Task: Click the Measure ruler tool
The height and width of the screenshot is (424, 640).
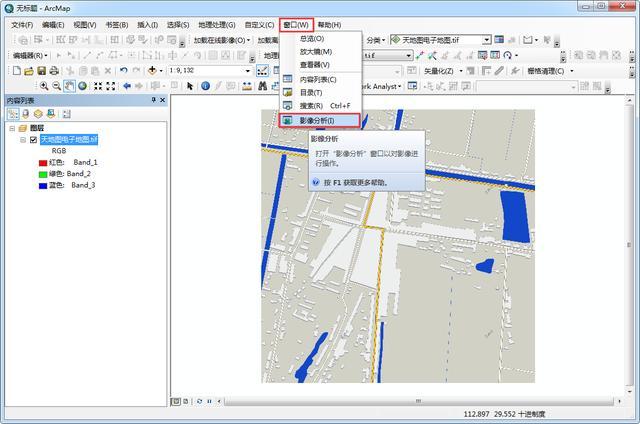Action: (247, 86)
